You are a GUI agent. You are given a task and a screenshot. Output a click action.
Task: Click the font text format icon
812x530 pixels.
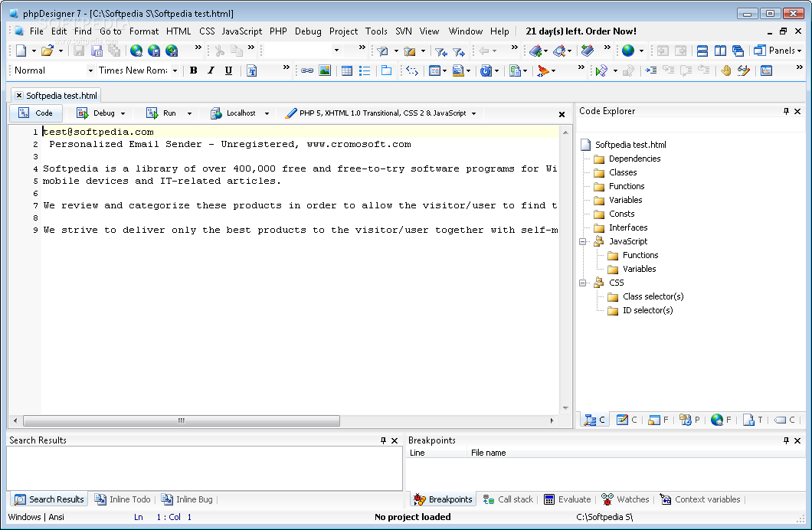(x=252, y=70)
